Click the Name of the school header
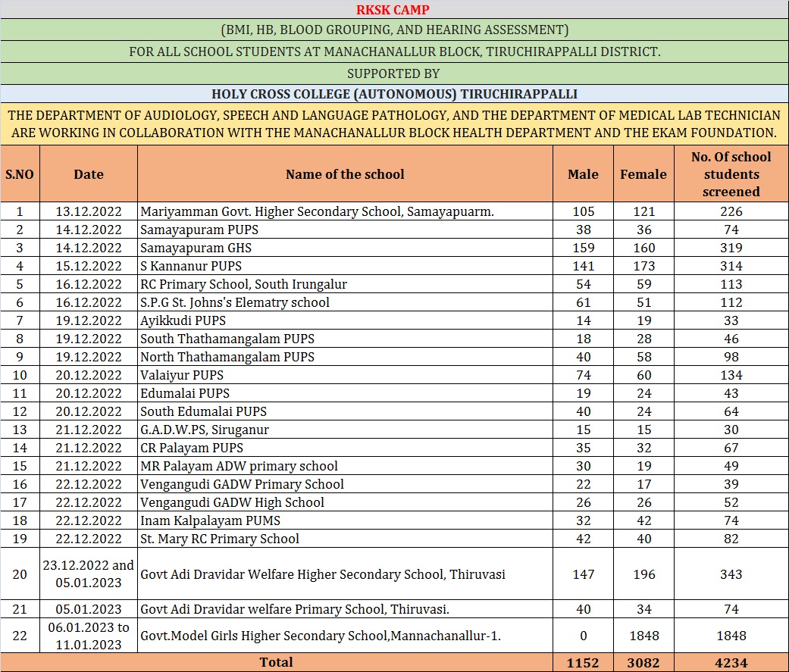Image resolution: width=789 pixels, height=672 pixels. (345, 174)
